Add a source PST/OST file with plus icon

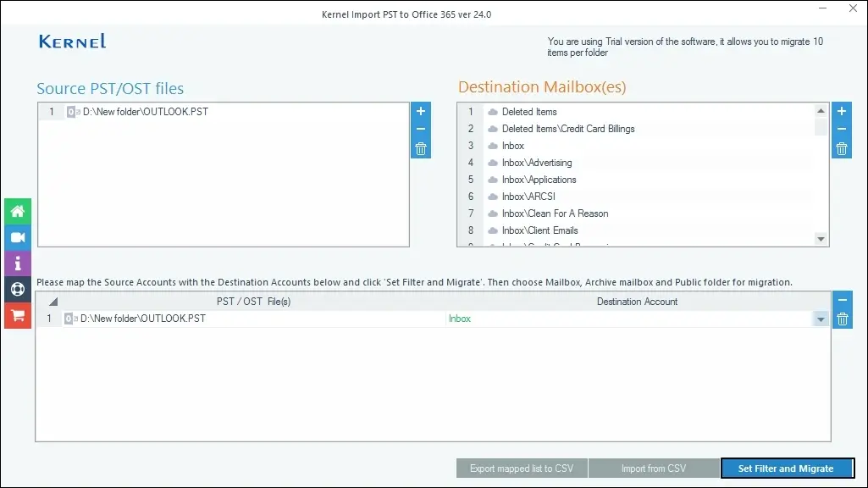coord(421,111)
